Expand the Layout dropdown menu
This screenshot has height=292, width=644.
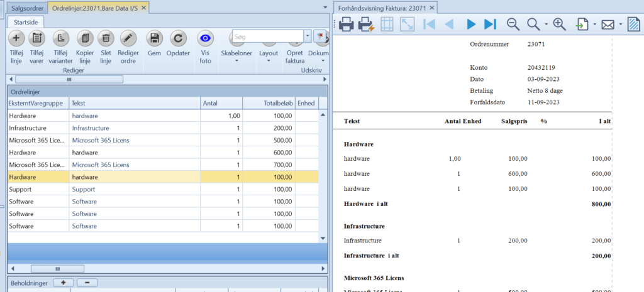(269, 57)
